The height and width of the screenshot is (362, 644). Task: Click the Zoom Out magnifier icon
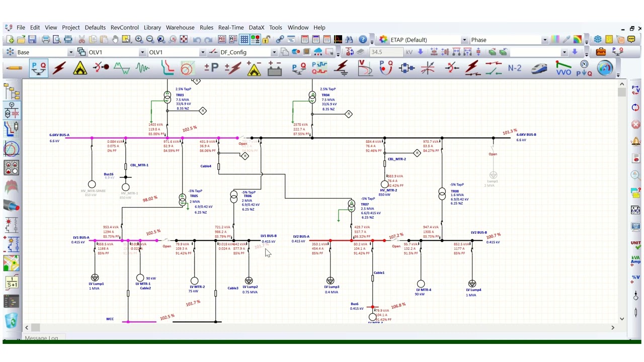(150, 40)
